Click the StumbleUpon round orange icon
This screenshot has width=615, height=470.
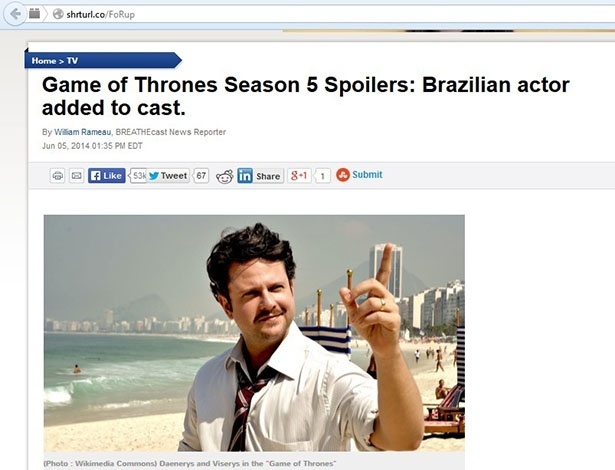pyautogui.click(x=343, y=175)
